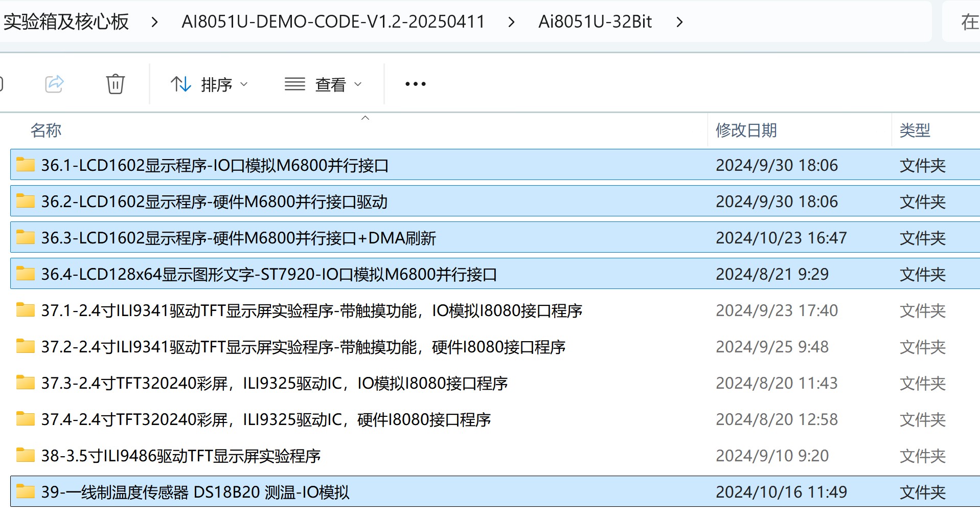
Task: Click folder icon of 39 DS18B20 row
Action: [26, 491]
